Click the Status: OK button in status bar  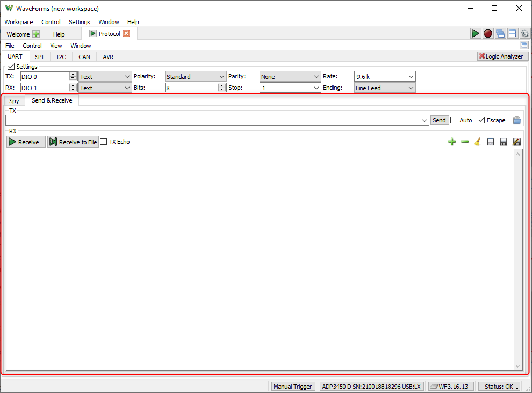tap(499, 387)
